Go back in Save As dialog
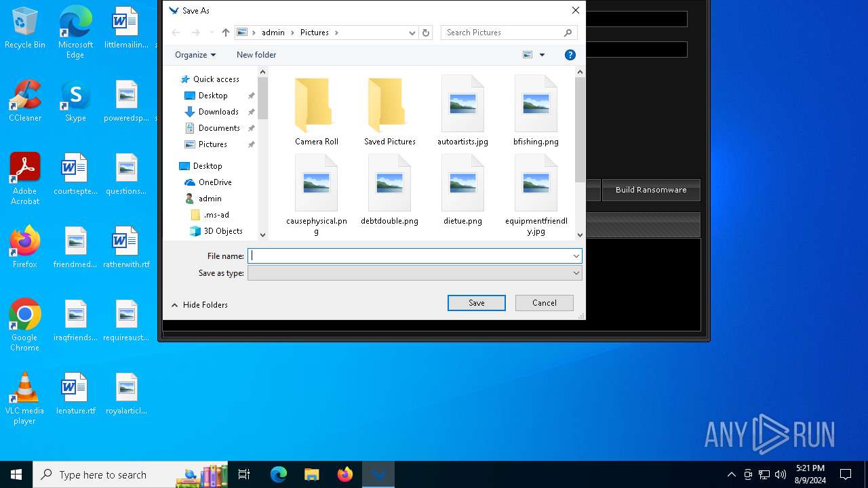 176,33
